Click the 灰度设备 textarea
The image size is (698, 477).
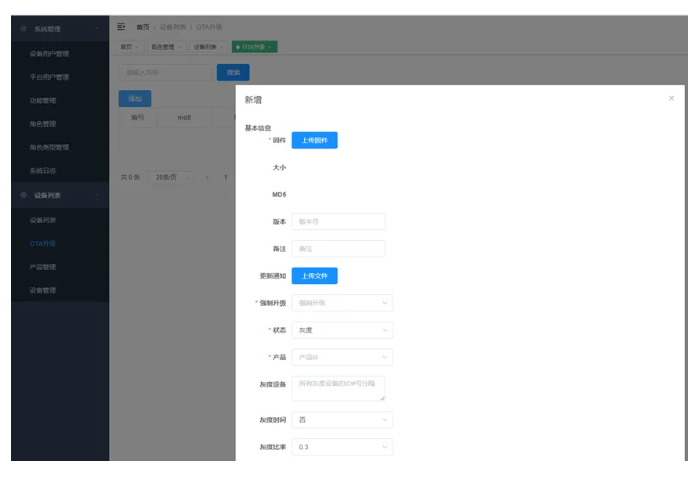click(338, 388)
